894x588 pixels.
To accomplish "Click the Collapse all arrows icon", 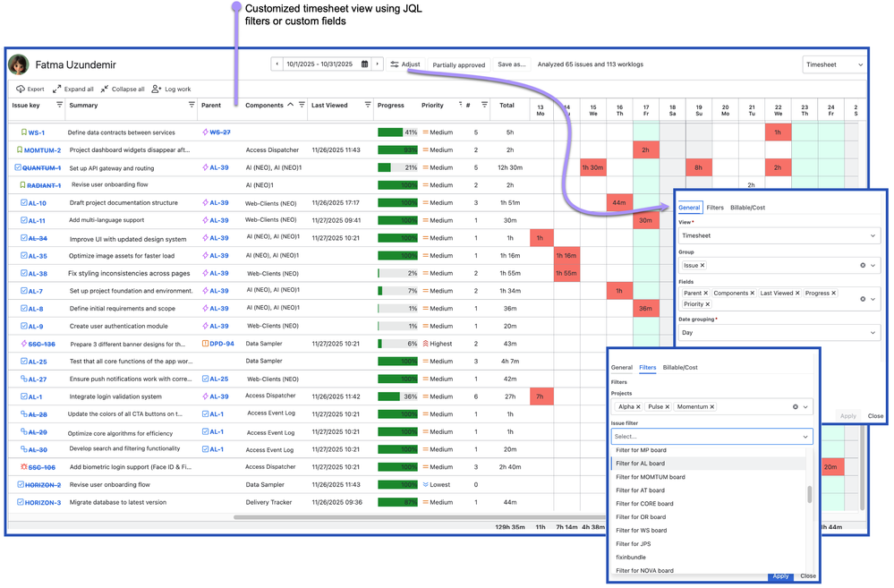I will (105, 89).
